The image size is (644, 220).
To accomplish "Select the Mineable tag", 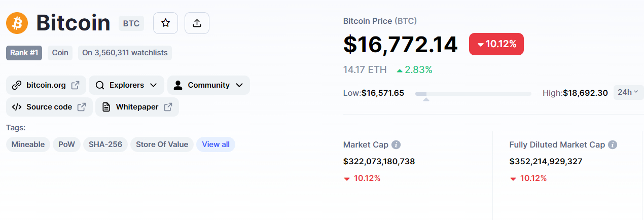I will (x=28, y=144).
